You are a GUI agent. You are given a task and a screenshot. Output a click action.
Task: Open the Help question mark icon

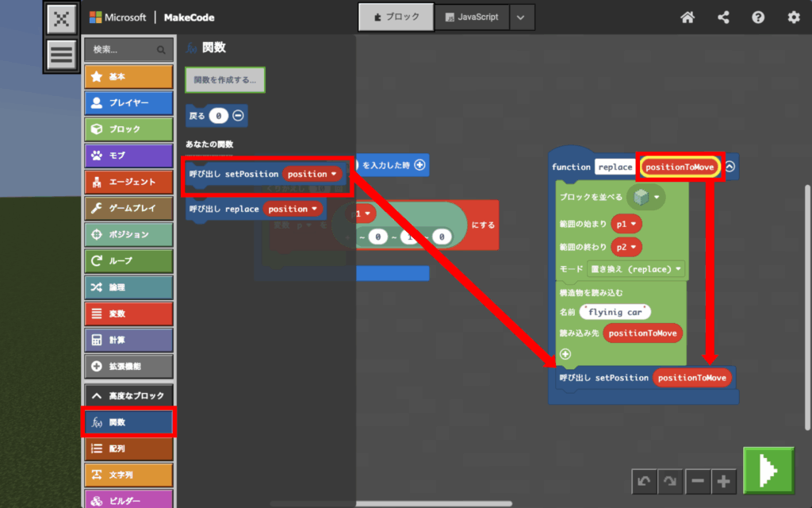pos(758,17)
